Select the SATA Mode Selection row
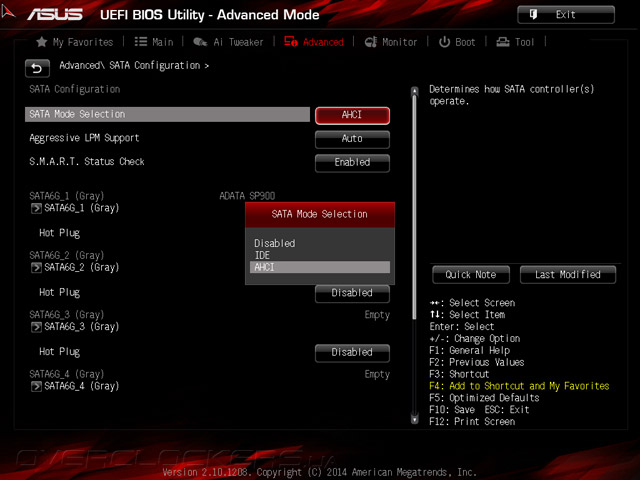 [x=167, y=114]
